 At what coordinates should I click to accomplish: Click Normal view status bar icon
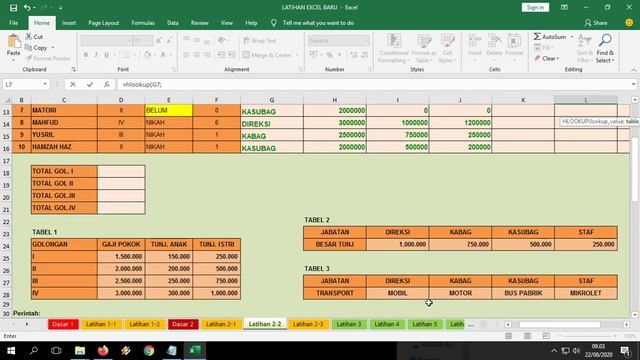coord(509,336)
